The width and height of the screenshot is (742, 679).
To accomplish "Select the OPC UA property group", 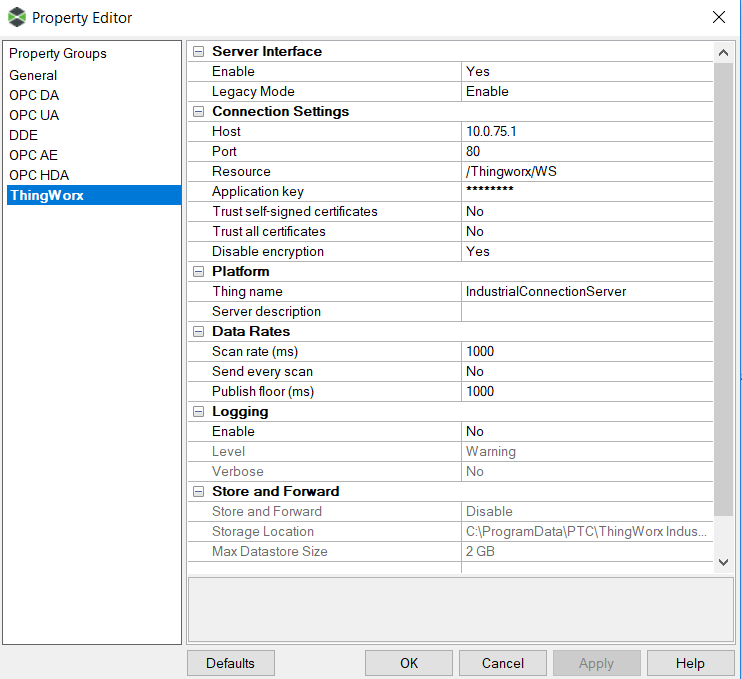I will coord(34,115).
